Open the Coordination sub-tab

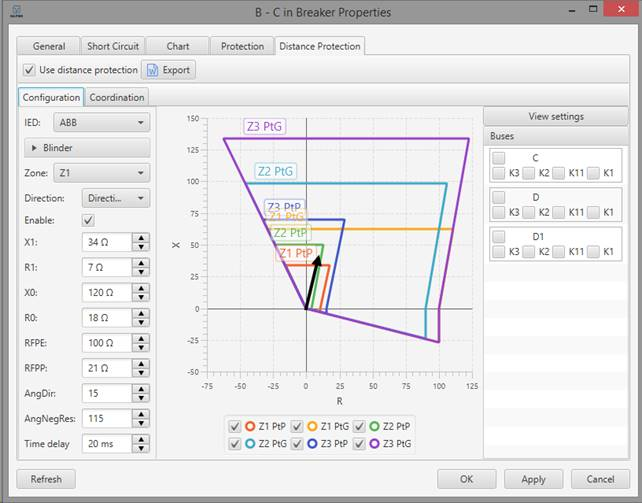click(x=117, y=97)
